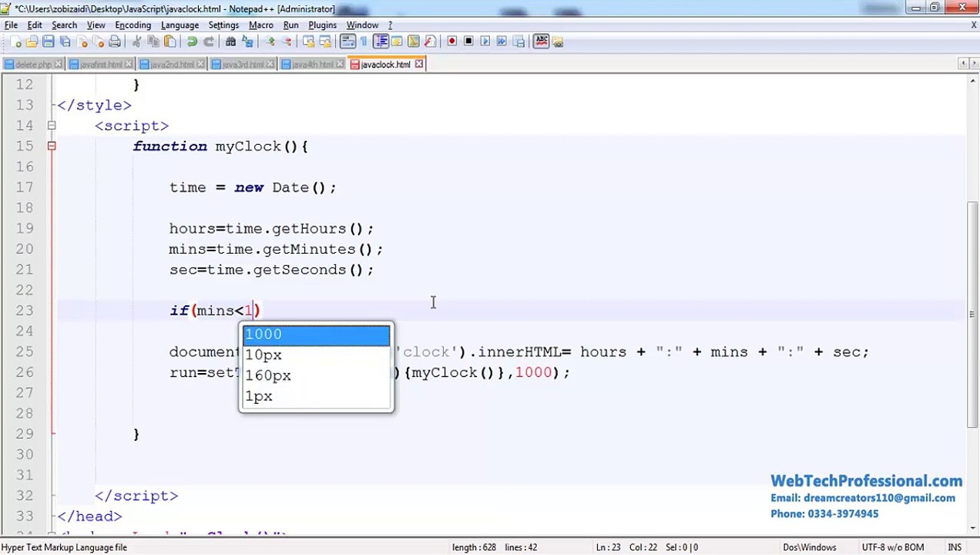Open the Window menu
Screen dimensions: 980x555
(362, 25)
